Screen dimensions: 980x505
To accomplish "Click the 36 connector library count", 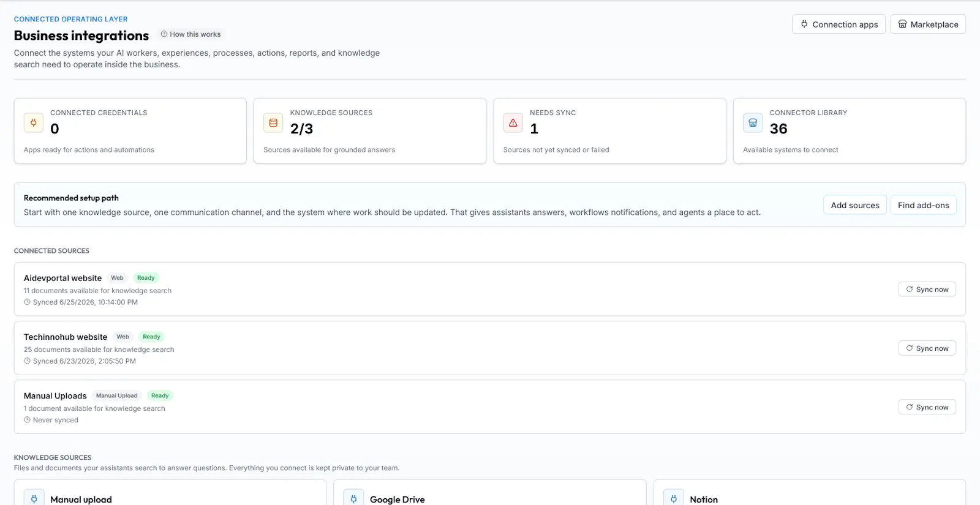I will (778, 129).
